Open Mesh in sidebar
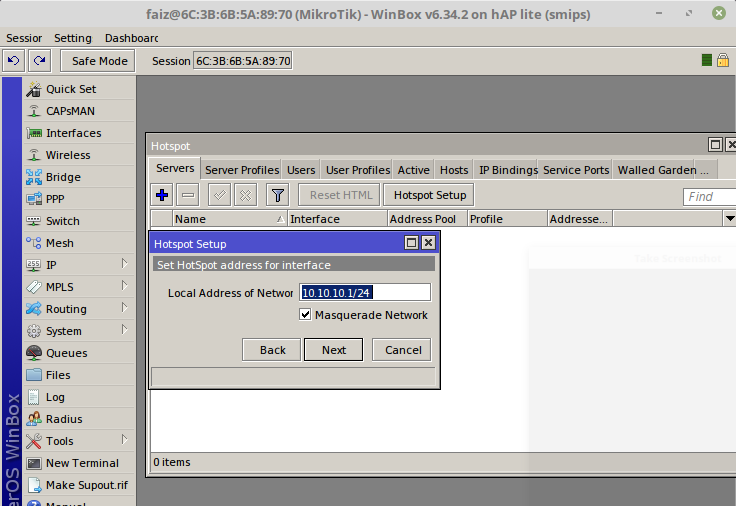 (x=79, y=243)
